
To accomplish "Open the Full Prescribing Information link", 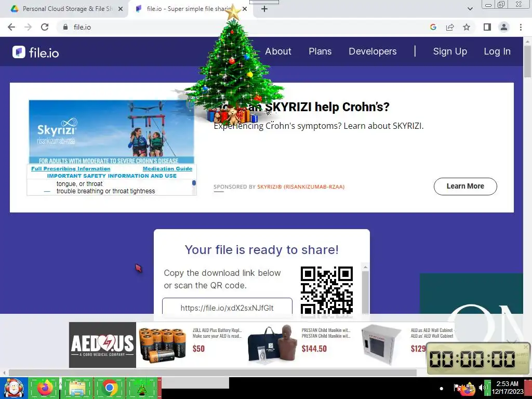I will (71, 169).
